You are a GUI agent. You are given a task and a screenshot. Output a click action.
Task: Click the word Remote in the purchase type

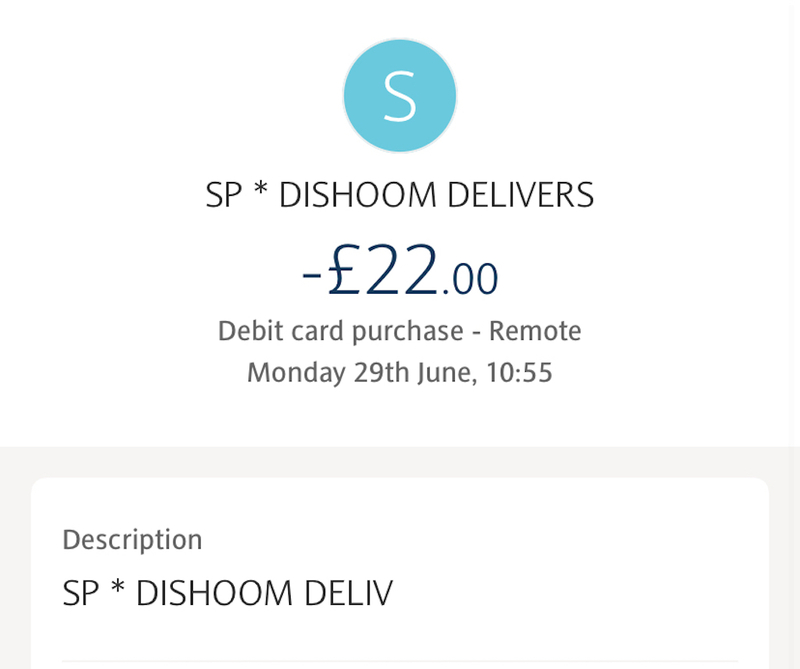(535, 331)
